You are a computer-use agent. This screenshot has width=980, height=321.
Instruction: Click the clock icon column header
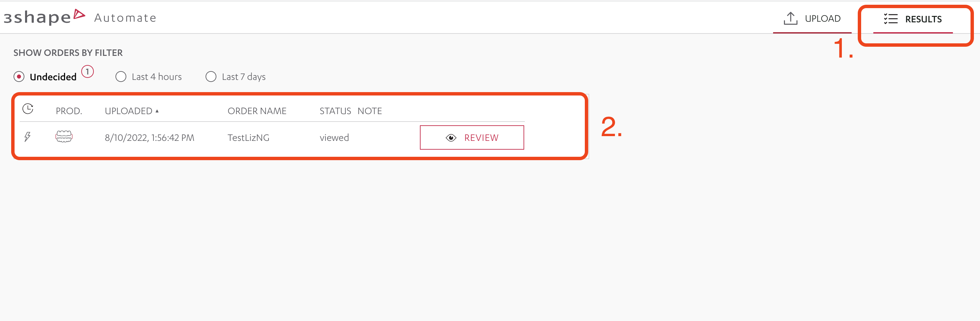tap(28, 109)
